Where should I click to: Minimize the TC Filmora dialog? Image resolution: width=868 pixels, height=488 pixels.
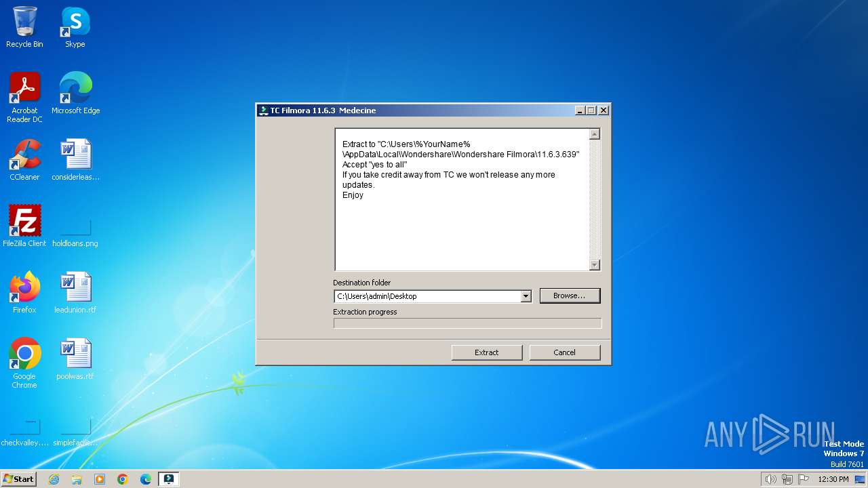(580, 110)
